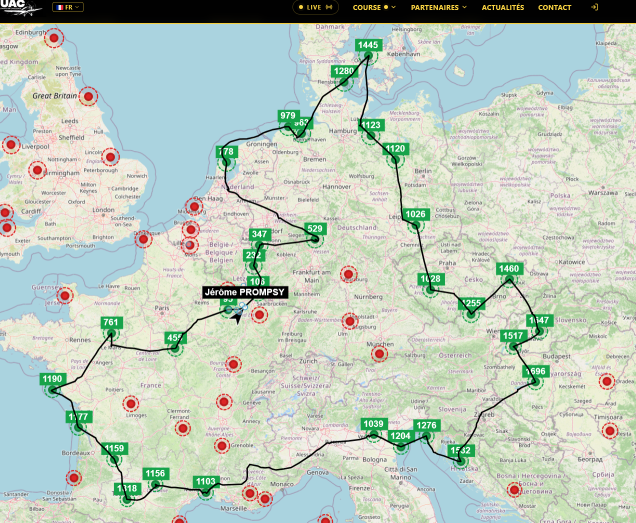The height and width of the screenshot is (523, 636).
Task: Select green waypoint marker 1280
Action: (344, 71)
